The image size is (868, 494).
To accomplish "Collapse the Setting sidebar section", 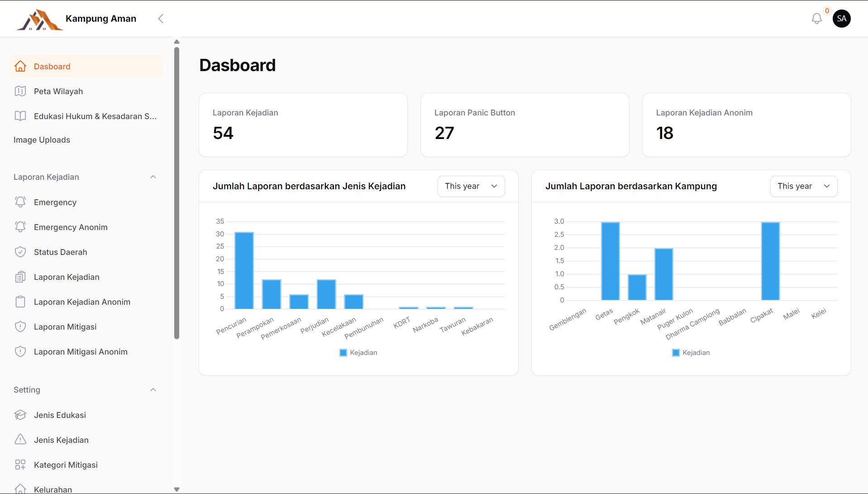I will pyautogui.click(x=153, y=390).
